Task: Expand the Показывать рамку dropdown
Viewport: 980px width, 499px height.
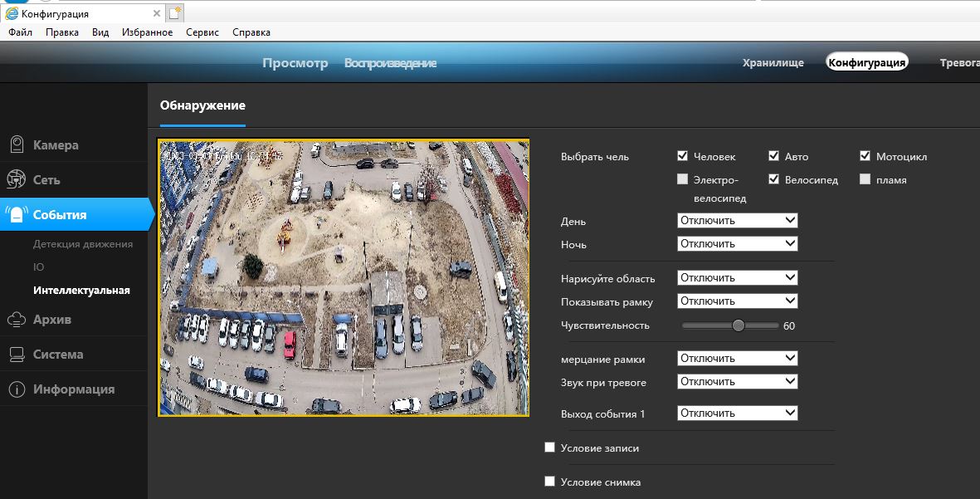Action: pos(737,301)
